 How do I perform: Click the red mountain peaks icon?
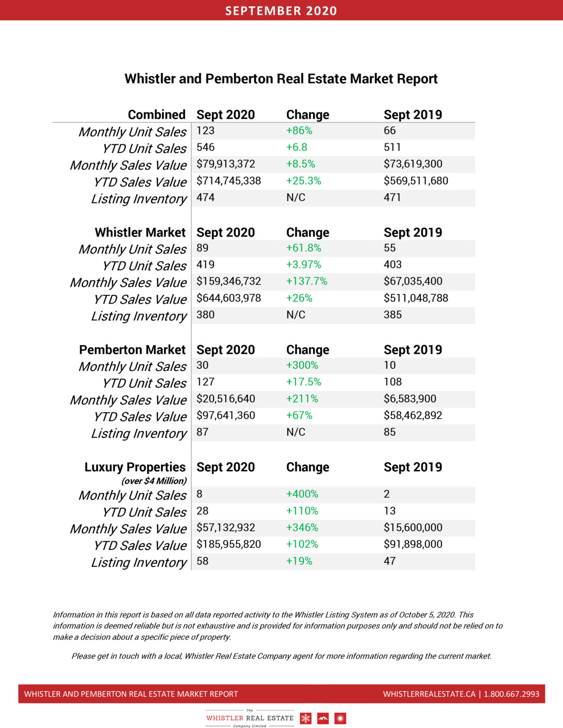pyautogui.click(x=323, y=719)
